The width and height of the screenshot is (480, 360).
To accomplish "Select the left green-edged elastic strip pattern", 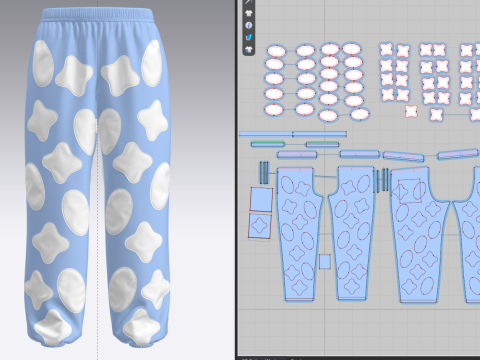I will coord(268,144).
